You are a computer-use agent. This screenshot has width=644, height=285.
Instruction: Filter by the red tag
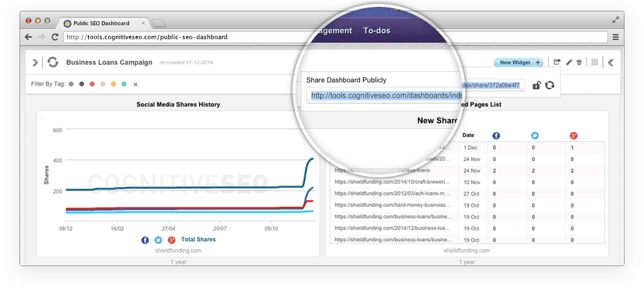pos(92,84)
